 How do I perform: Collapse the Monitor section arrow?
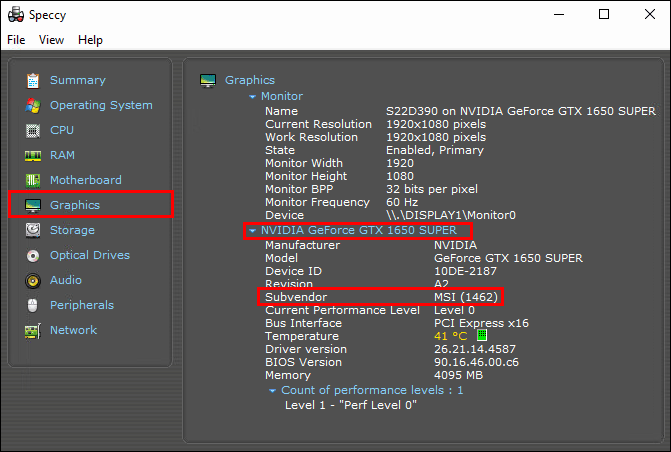pos(252,97)
